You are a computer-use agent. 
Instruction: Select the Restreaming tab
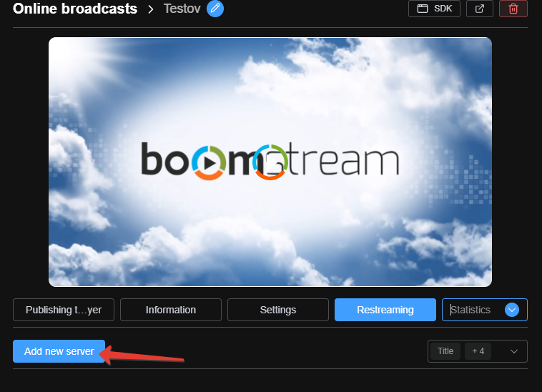click(x=385, y=310)
